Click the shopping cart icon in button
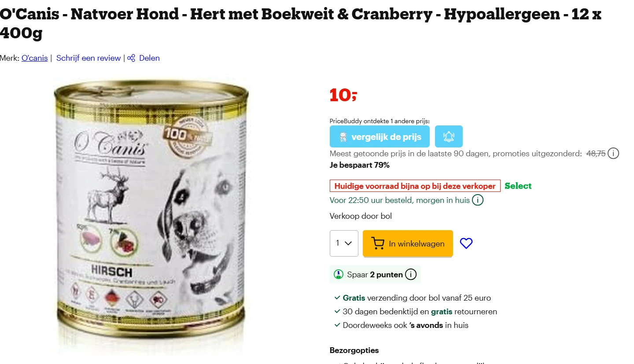 click(x=377, y=243)
